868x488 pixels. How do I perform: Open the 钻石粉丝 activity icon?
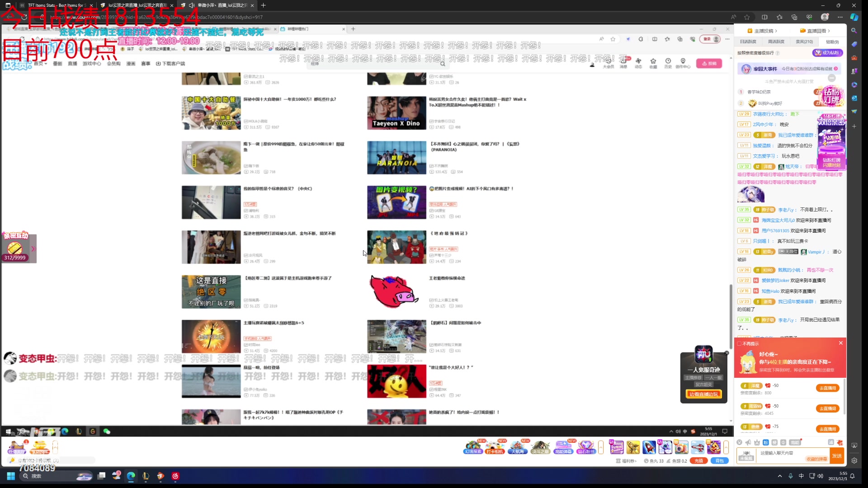coord(586,447)
